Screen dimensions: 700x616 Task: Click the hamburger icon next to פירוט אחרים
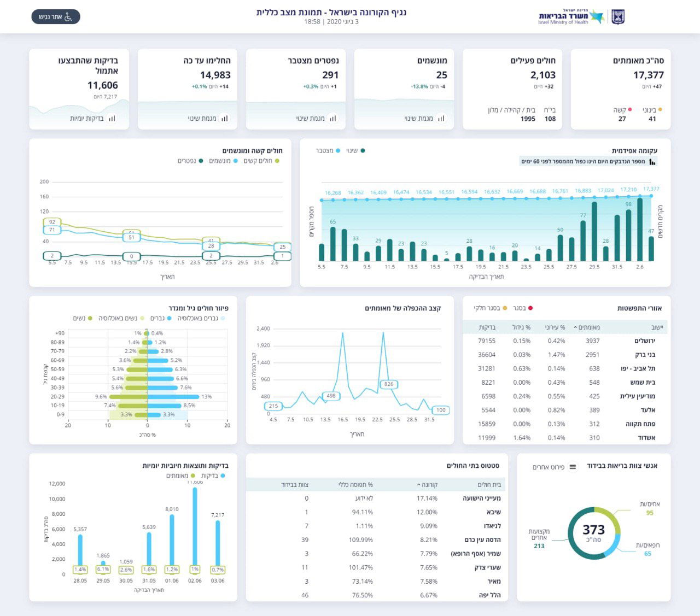(573, 467)
